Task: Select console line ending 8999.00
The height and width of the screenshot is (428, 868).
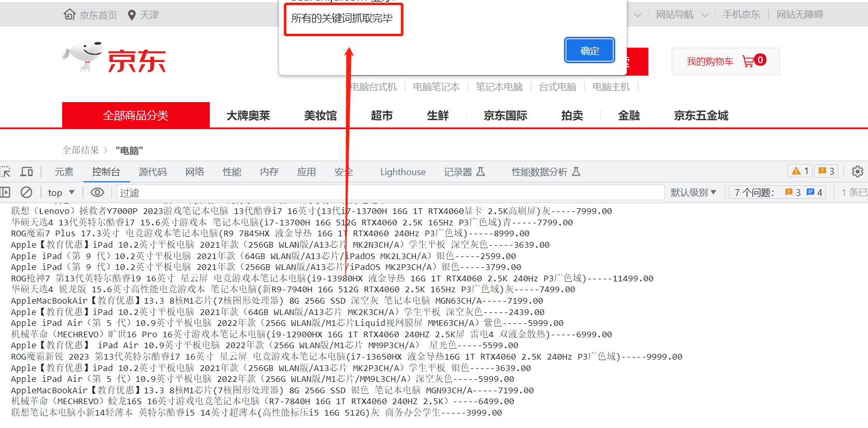Action: 270,233
